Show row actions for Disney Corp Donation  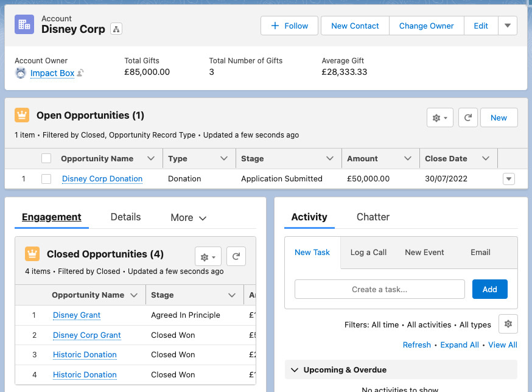509,179
